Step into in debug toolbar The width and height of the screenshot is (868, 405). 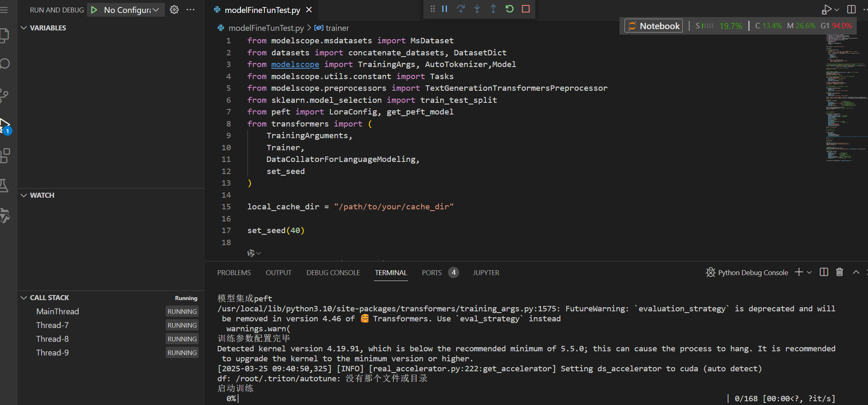(x=477, y=9)
